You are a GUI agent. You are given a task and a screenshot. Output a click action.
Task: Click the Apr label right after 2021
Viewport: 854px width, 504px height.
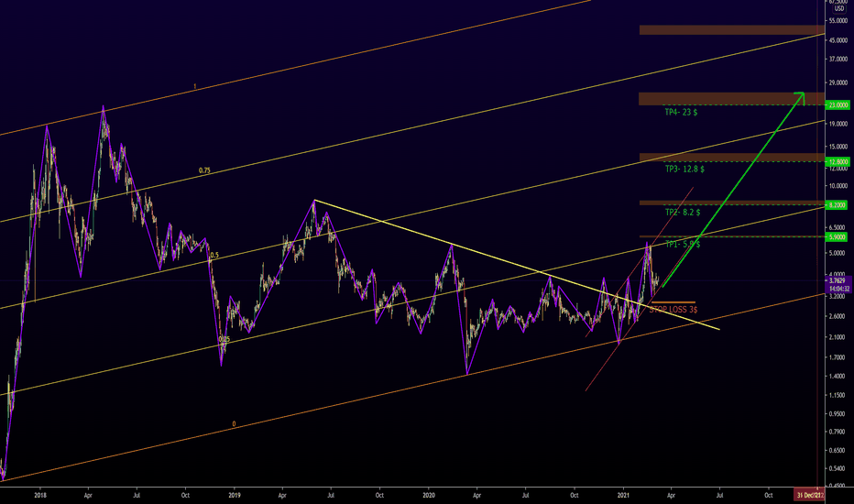click(672, 495)
